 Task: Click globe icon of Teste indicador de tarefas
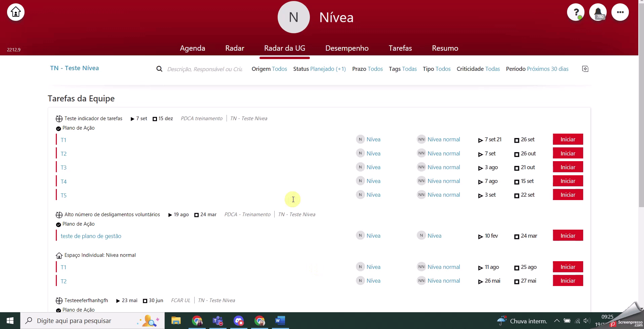click(x=59, y=119)
